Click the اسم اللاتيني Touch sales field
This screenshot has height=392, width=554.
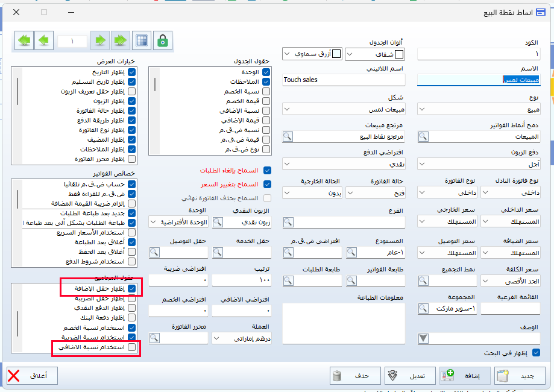tap(344, 80)
